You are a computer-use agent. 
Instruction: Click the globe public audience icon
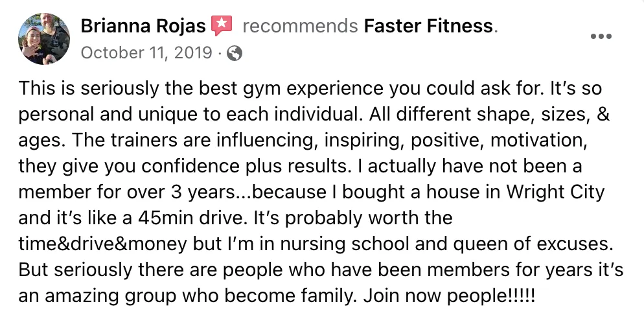point(235,53)
